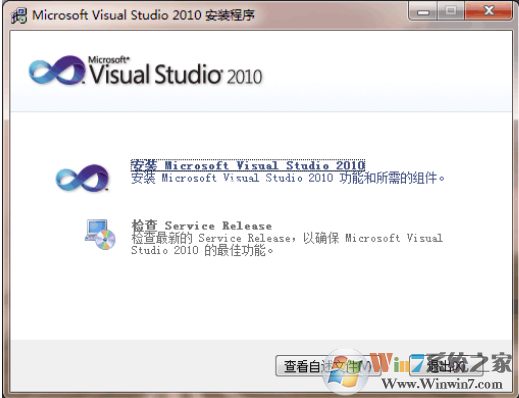Image resolution: width=519 pixels, height=398 pixels.
Task: Click the install description mentioning 功能和所需的组件
Action: coord(288,178)
